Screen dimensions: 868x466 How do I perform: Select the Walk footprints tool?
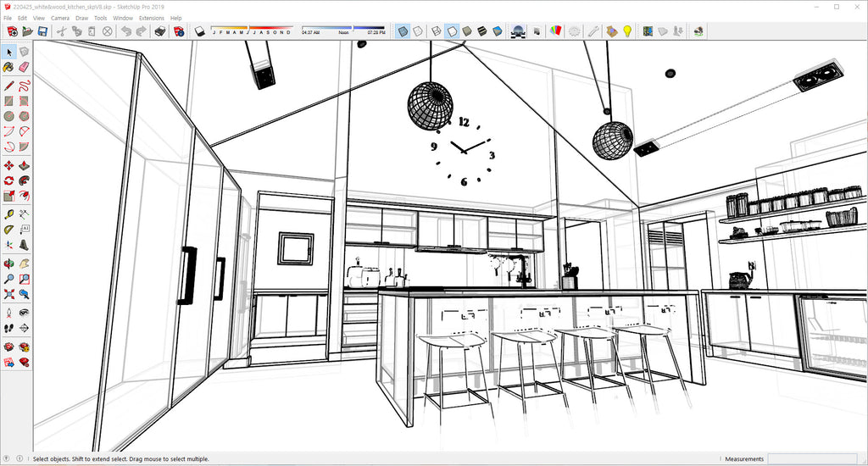pos(8,328)
